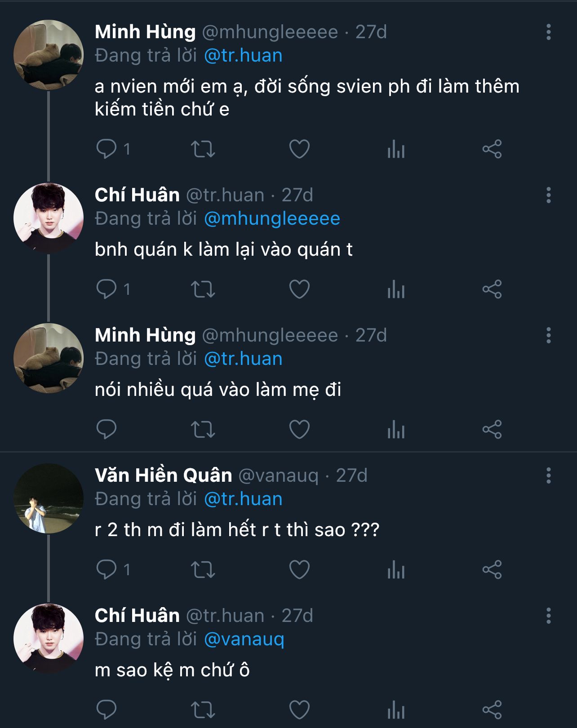Like Văn Hiền Quân's tweet
Screen dimensions: 577x728
[299, 569]
